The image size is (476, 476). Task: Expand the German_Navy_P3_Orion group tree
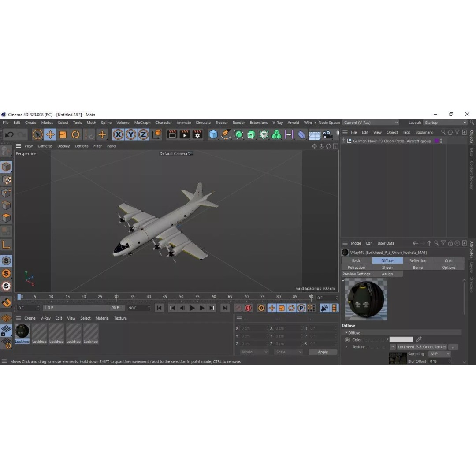click(x=344, y=141)
